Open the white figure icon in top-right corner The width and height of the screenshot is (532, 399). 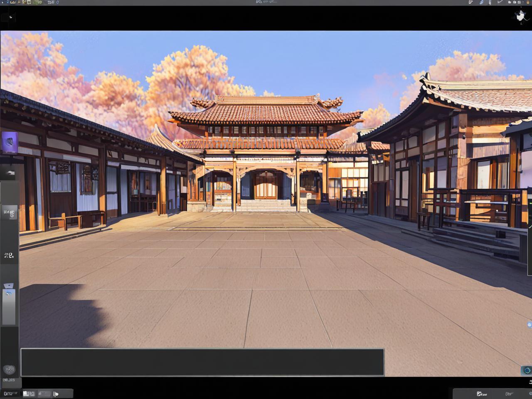point(520,16)
